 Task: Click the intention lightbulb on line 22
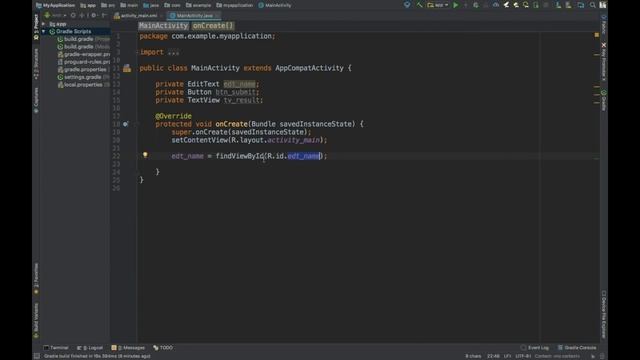(145, 155)
